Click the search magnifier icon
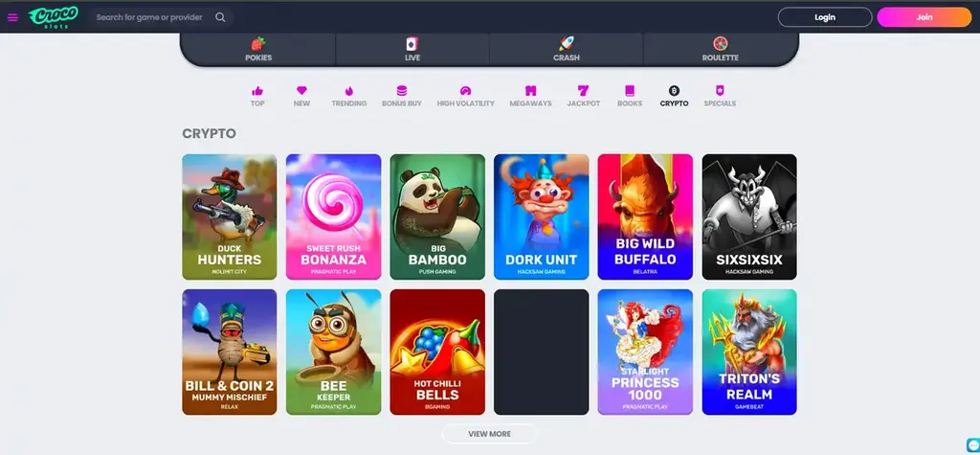The image size is (980, 455). pyautogui.click(x=220, y=17)
